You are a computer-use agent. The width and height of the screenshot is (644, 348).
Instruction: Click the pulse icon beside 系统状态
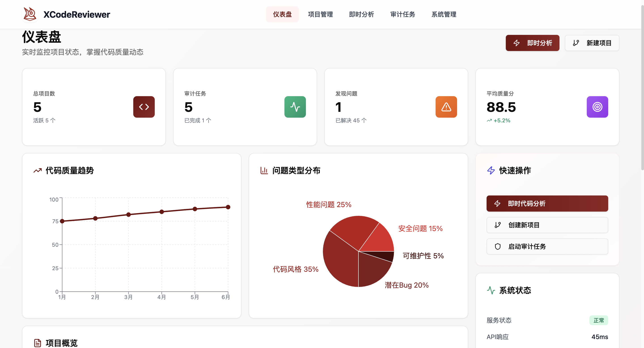(x=491, y=290)
